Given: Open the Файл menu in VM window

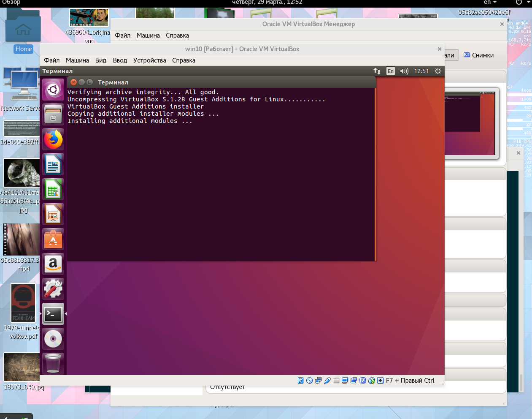Looking at the screenshot, I should coord(52,60).
